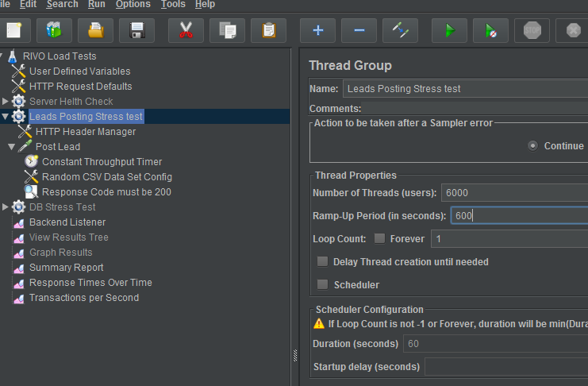Select Response Times Over Time listener
This screenshot has width=588, height=386.
click(90, 283)
